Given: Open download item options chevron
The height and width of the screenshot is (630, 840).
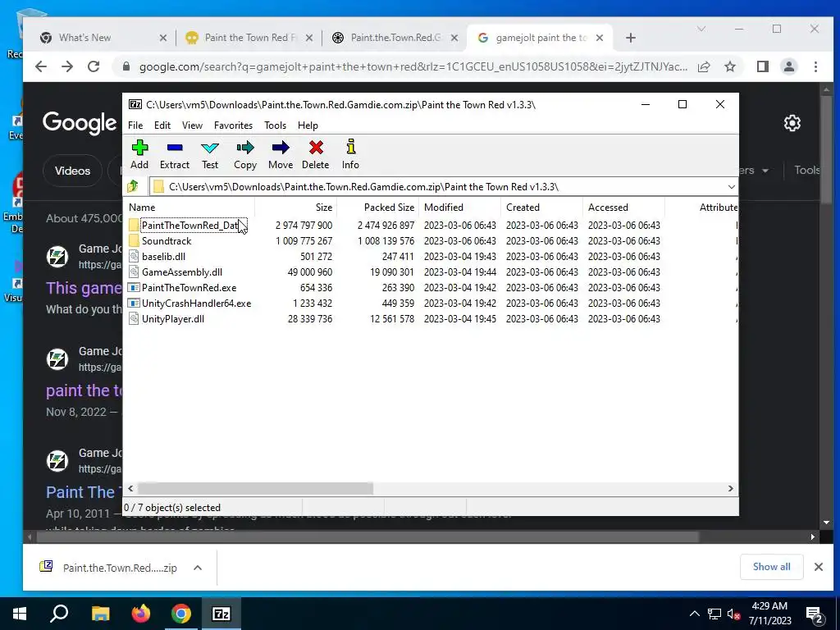Looking at the screenshot, I should pos(198,568).
